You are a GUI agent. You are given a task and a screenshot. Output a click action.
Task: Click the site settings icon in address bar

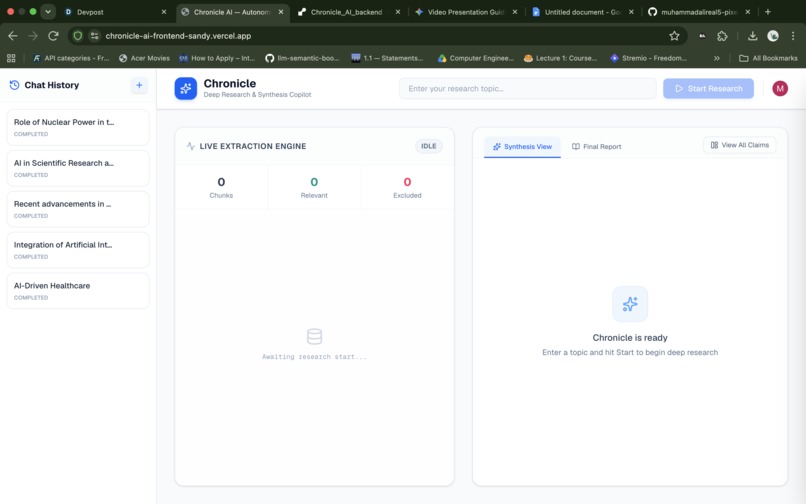94,36
